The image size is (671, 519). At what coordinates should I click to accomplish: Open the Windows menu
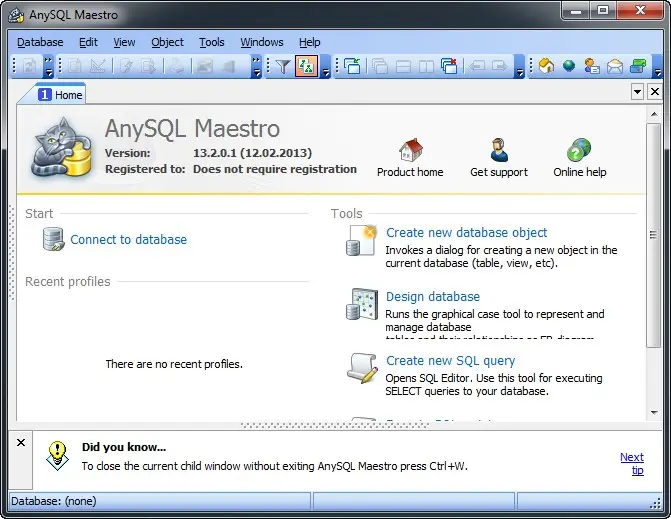click(x=261, y=42)
